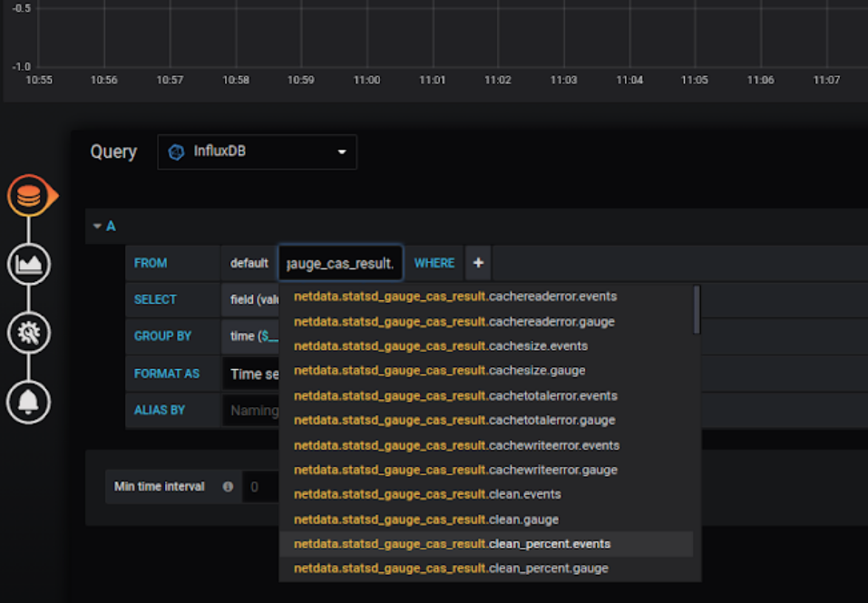Click the InfluxDB logo in datasource picker
Viewport: 868px width, 603px height.
(x=178, y=152)
